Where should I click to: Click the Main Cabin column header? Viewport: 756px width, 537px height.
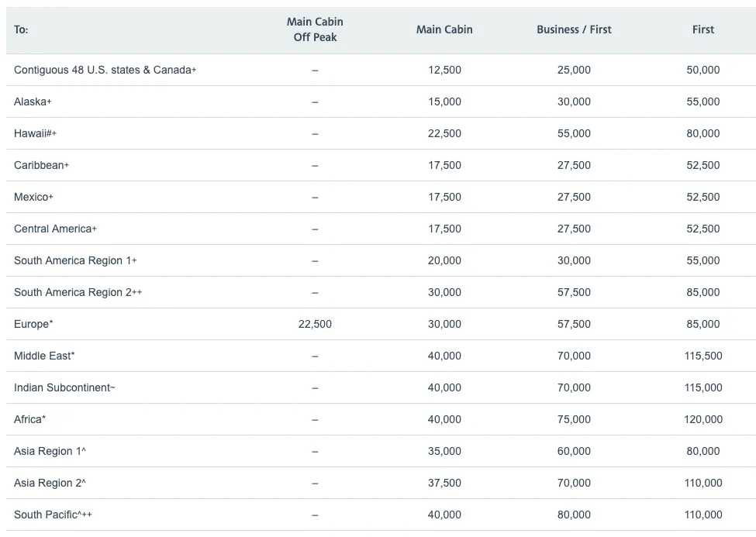tap(444, 29)
